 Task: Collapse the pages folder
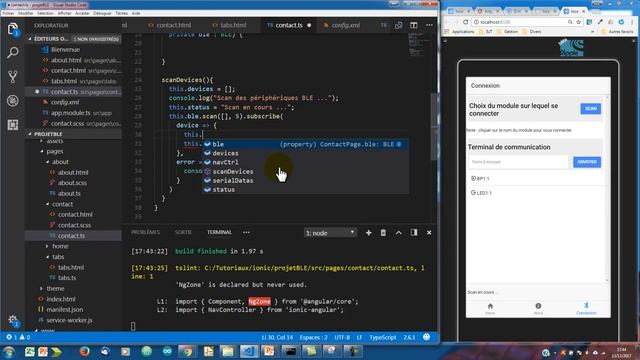click(x=55, y=151)
